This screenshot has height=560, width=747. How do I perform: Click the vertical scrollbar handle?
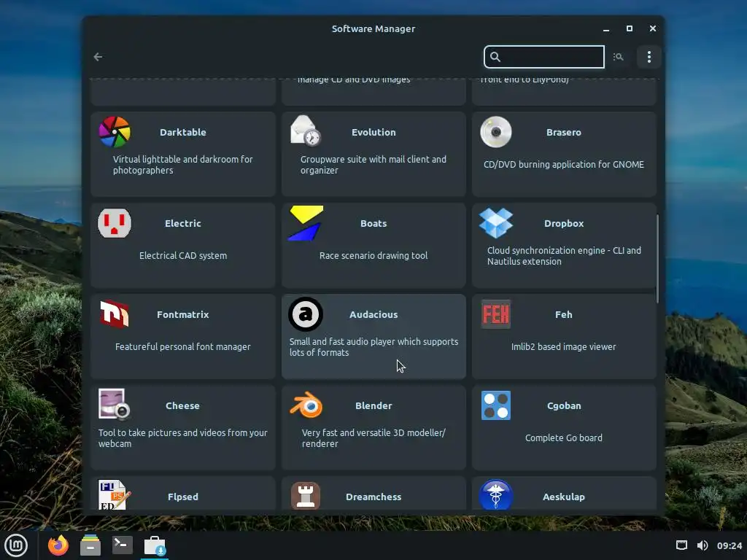pyautogui.click(x=657, y=259)
